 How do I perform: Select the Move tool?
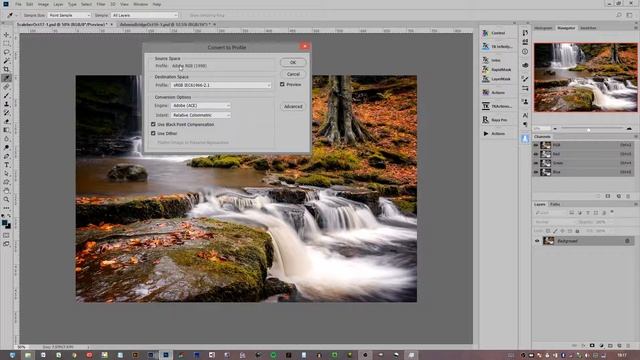click(x=6, y=35)
